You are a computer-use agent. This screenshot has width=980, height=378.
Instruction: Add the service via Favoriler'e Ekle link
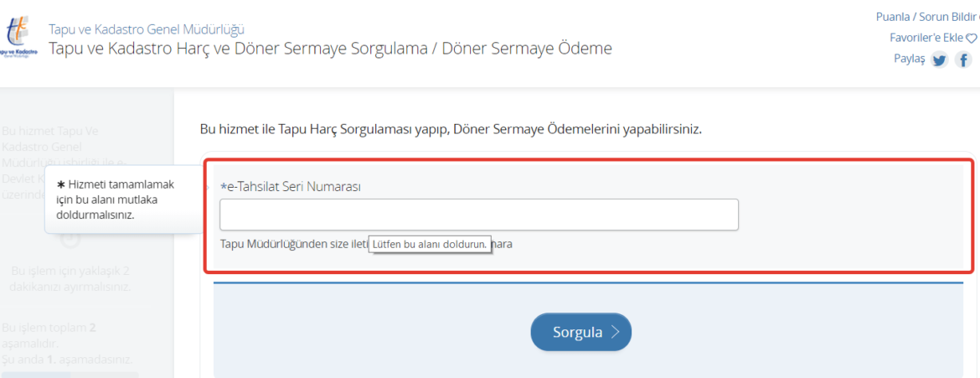click(x=926, y=38)
